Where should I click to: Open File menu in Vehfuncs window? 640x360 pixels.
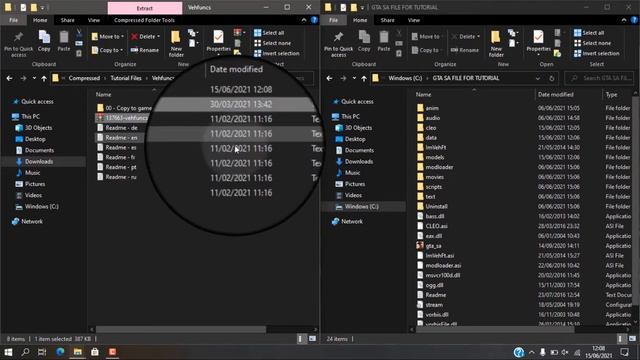point(13,20)
